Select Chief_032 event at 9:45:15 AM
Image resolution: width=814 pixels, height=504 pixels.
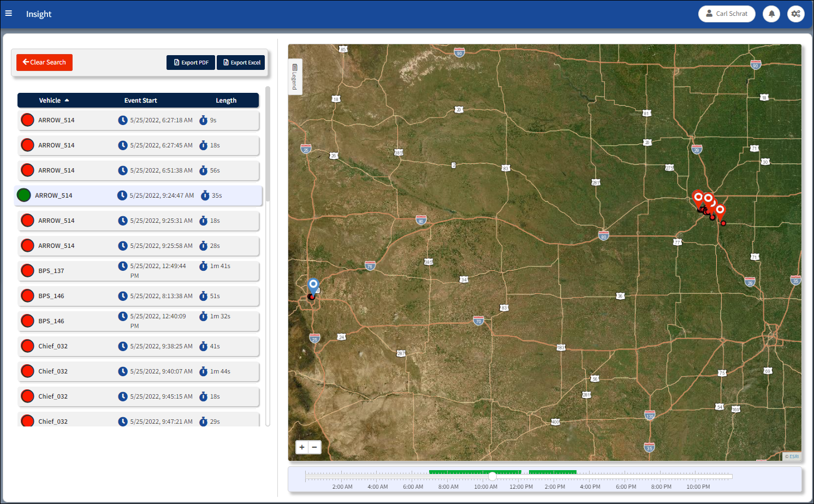point(138,396)
